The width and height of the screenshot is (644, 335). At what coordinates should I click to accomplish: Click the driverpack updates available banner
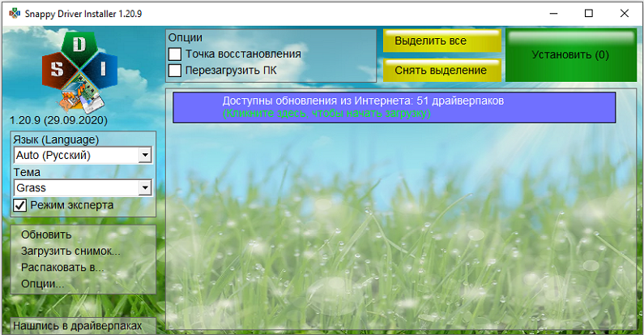(x=394, y=107)
